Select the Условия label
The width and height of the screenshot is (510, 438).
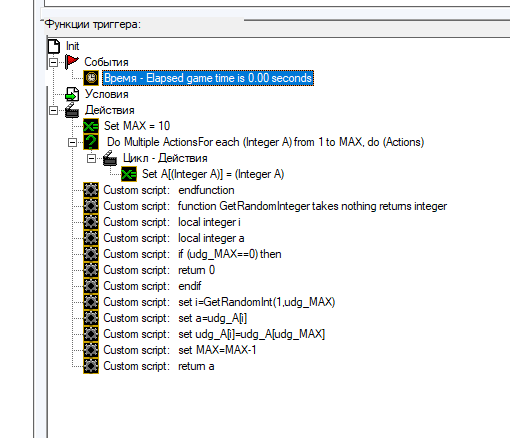click(107, 94)
